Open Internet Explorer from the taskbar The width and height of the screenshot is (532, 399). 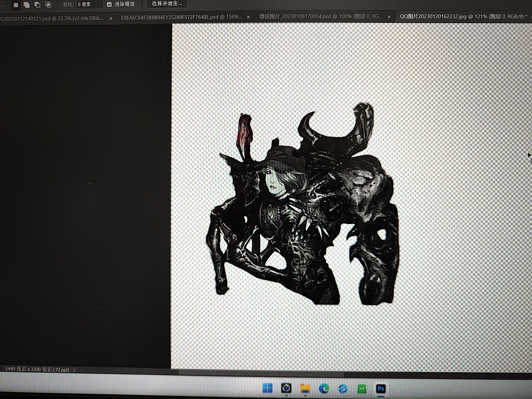(x=343, y=388)
